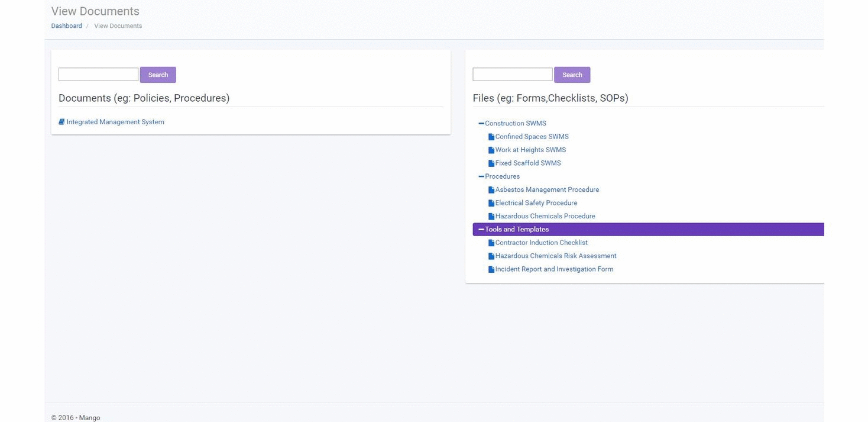Open Hazardous Chemicals Risk Assessment file
Screen dimensions: 868x422
(556, 256)
